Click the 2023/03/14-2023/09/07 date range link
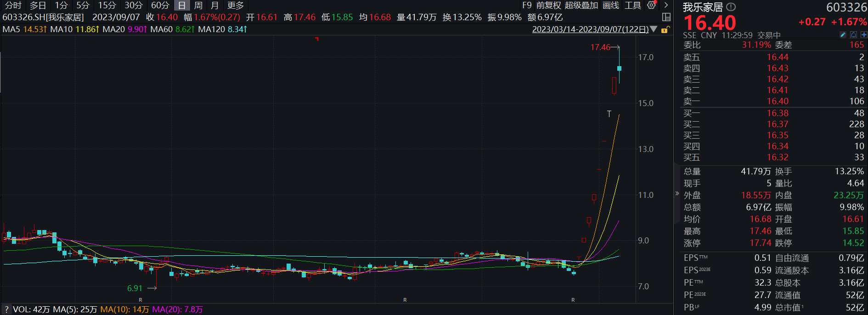Screen dimensions: 868x315 click(590, 29)
